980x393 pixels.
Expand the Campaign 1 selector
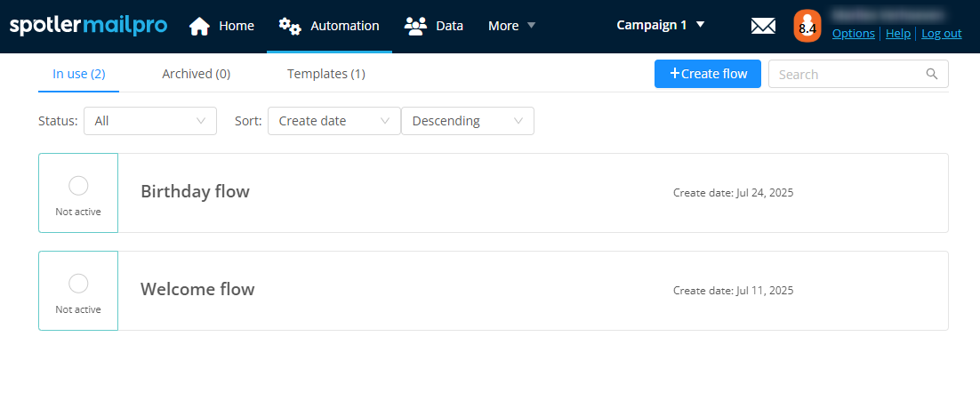click(x=660, y=25)
